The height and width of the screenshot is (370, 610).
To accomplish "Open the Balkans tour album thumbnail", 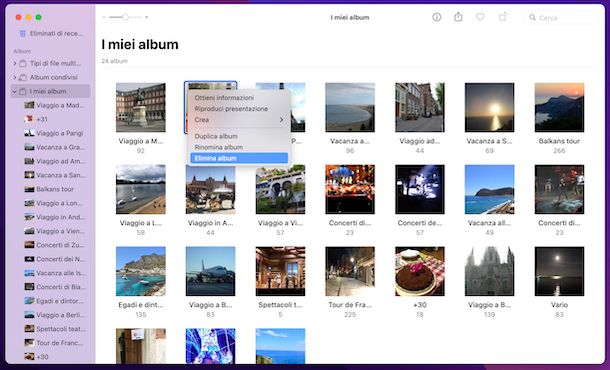I will (x=559, y=107).
